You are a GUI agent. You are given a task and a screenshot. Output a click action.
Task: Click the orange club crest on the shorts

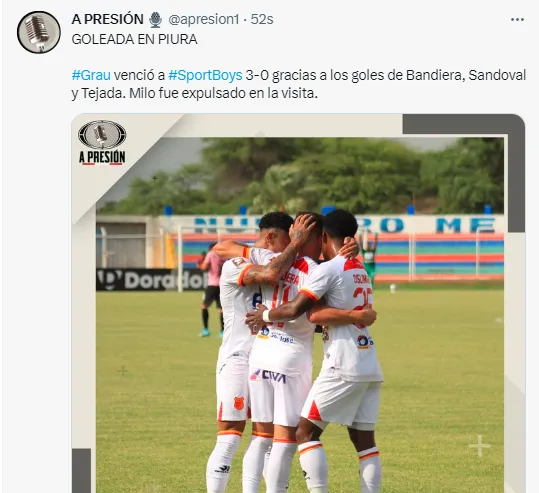pos(239,403)
